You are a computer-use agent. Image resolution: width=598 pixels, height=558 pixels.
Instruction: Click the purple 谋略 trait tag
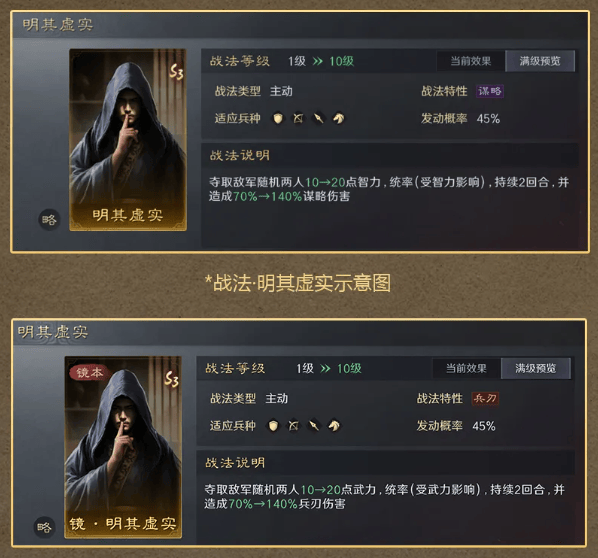pyautogui.click(x=490, y=91)
